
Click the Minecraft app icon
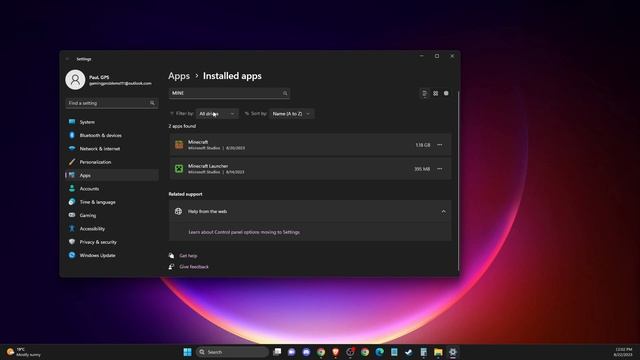pos(179,145)
